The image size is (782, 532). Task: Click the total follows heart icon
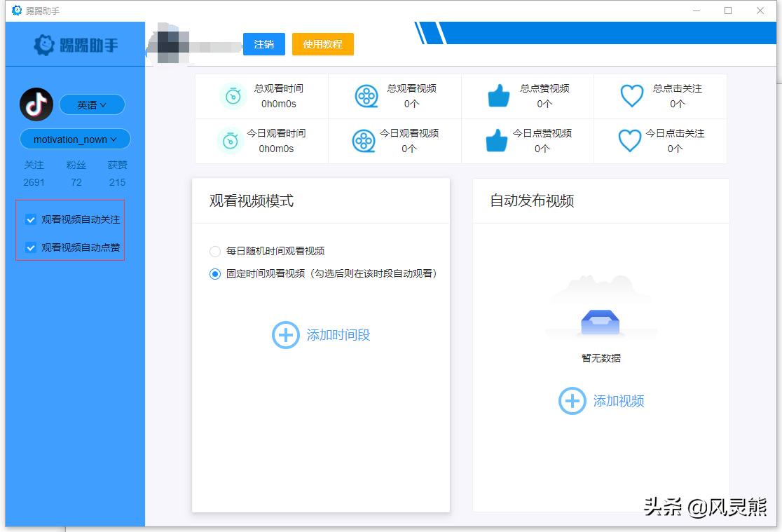pos(631,96)
